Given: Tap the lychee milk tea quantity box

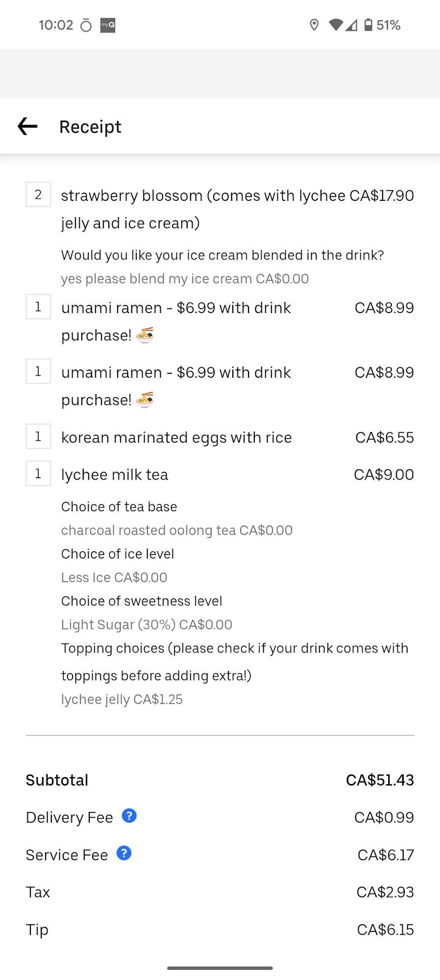Looking at the screenshot, I should click(38, 474).
